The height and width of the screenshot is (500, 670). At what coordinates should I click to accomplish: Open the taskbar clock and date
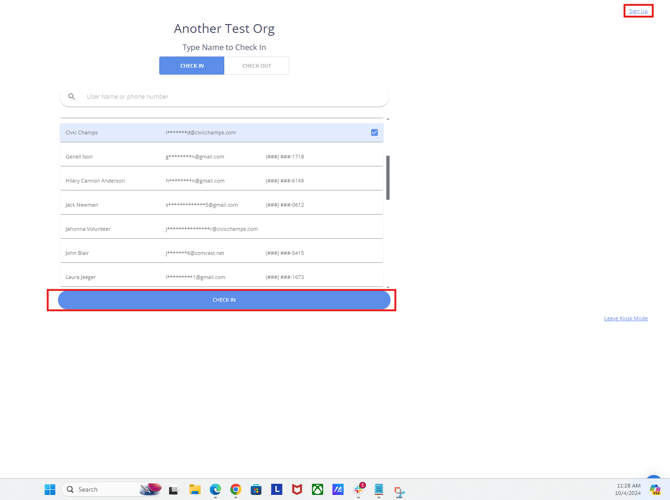tap(629, 489)
